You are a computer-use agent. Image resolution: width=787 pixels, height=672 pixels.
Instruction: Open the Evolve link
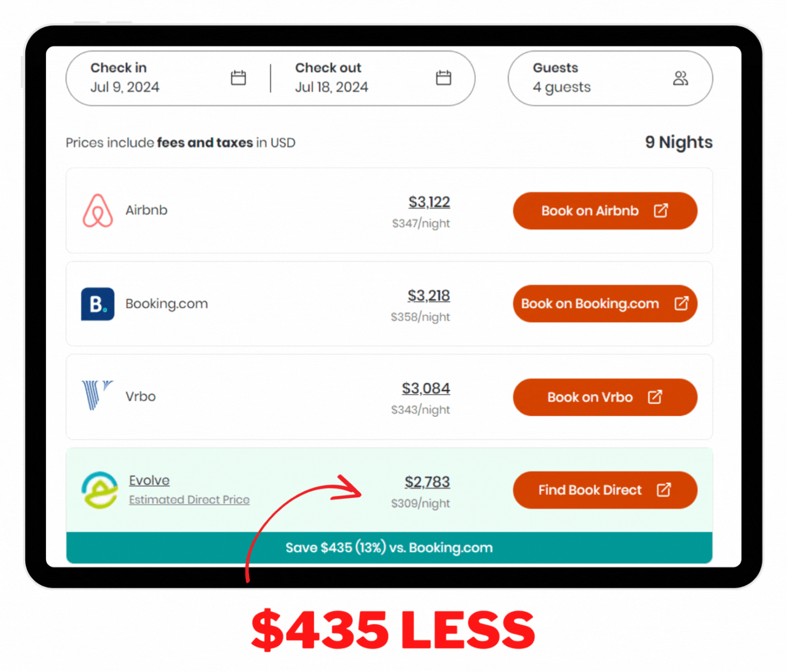(149, 480)
